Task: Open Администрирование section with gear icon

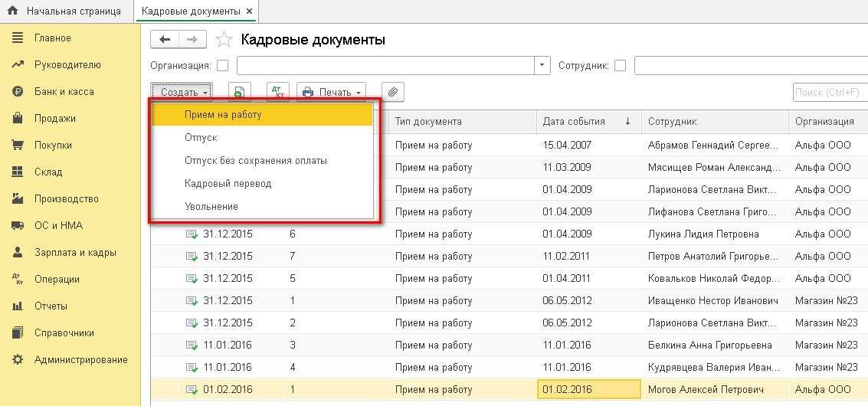Action: [80, 360]
